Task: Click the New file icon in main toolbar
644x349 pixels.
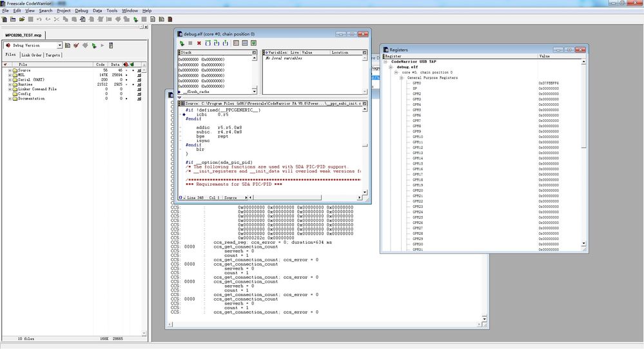Action: coord(5,19)
